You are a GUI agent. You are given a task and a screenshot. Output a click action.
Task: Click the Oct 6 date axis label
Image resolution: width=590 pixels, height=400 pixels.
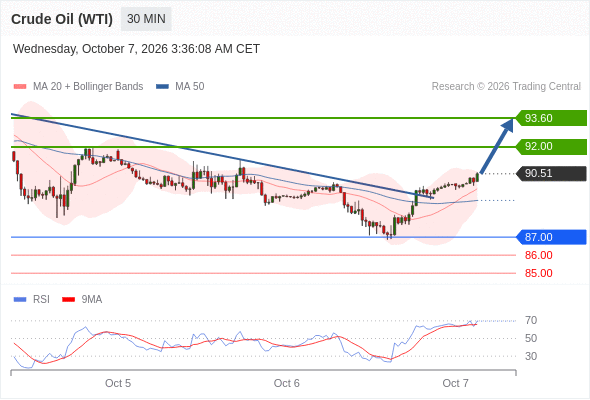[x=286, y=383]
